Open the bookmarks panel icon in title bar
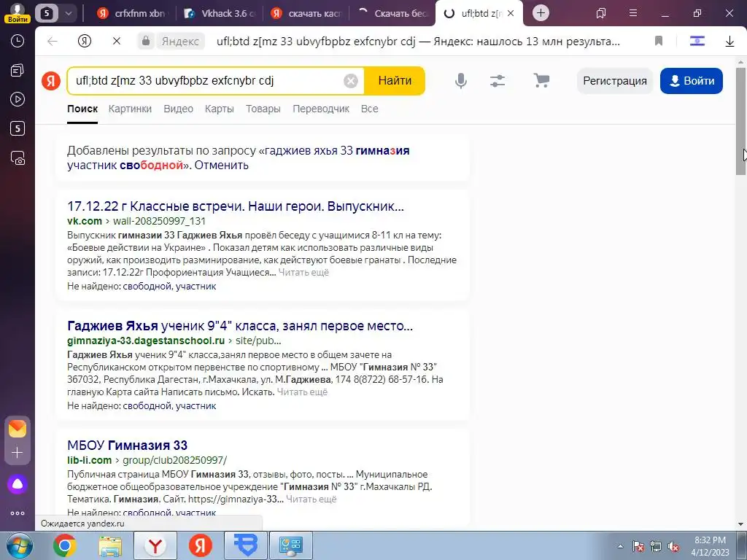Image resolution: width=747 pixels, height=560 pixels. pyautogui.click(x=601, y=13)
